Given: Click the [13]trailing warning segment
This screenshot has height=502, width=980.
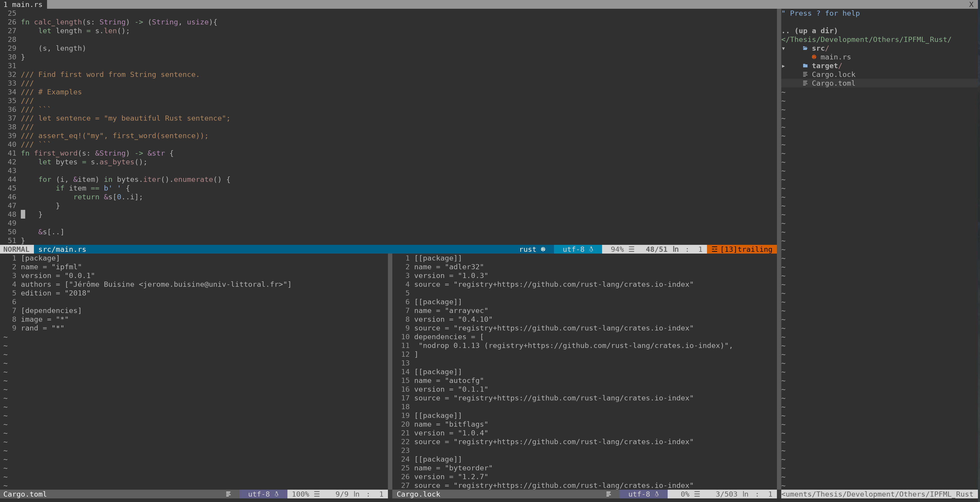Looking at the screenshot, I should [x=746, y=249].
